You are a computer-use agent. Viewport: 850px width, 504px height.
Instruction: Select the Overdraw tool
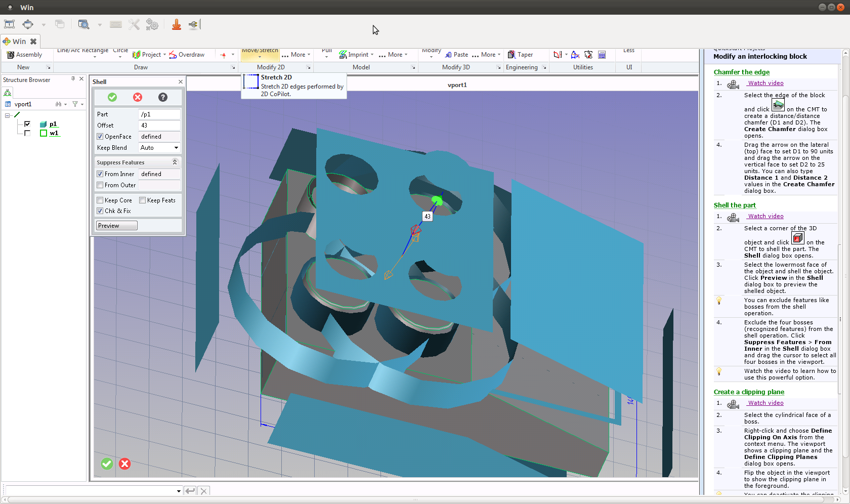point(187,55)
